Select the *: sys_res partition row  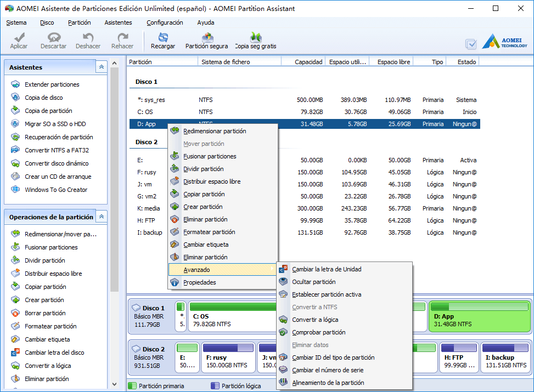[x=305, y=100]
